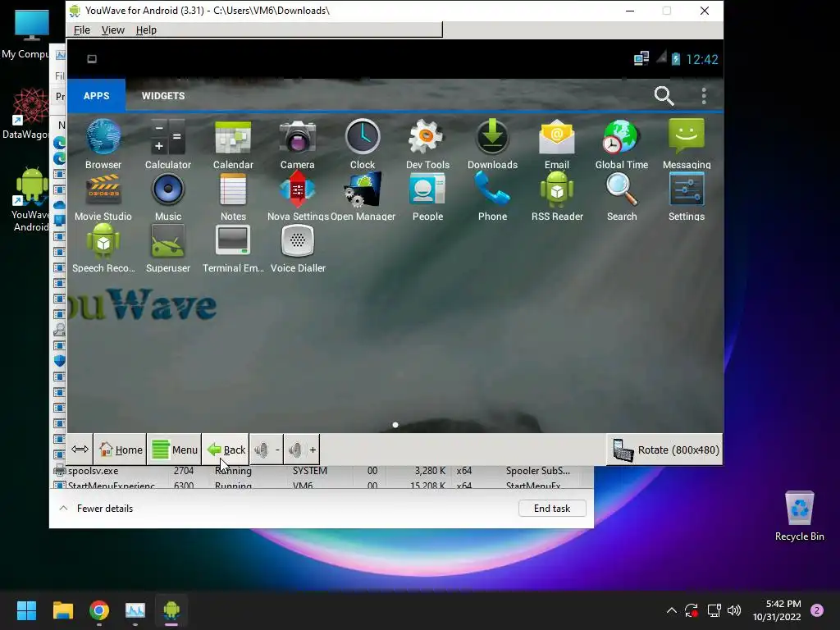The height and width of the screenshot is (630, 840).
Task: Show hidden system tray icons
Action: pos(671,610)
